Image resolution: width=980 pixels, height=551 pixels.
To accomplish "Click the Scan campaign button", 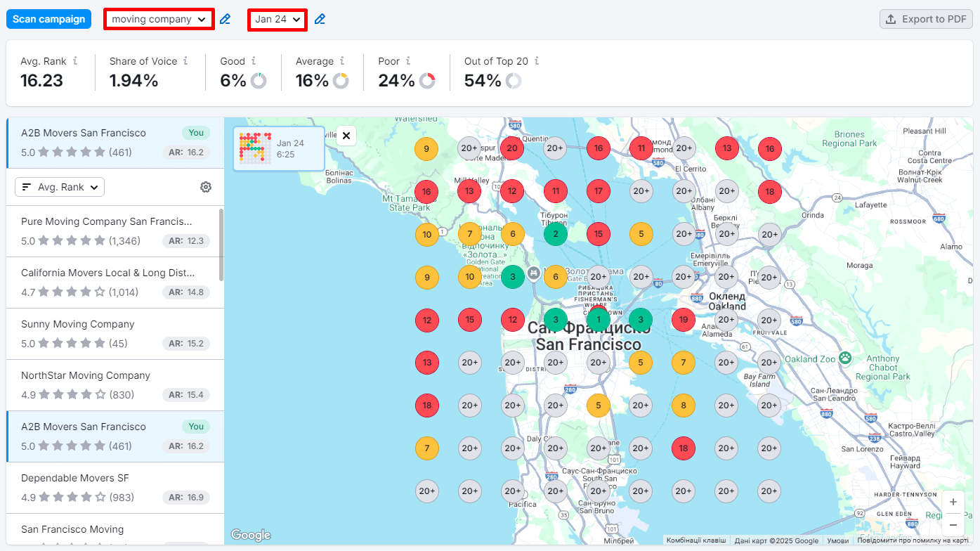I will 48,19.
